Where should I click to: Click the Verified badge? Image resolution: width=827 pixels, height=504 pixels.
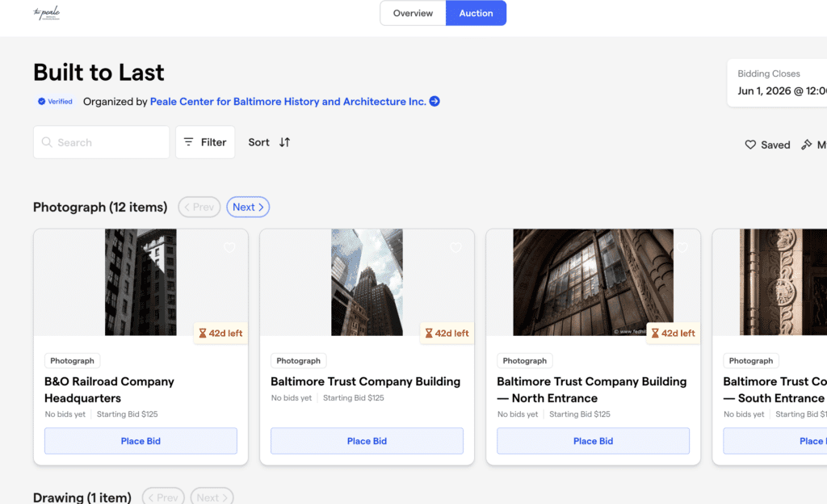[56, 101]
